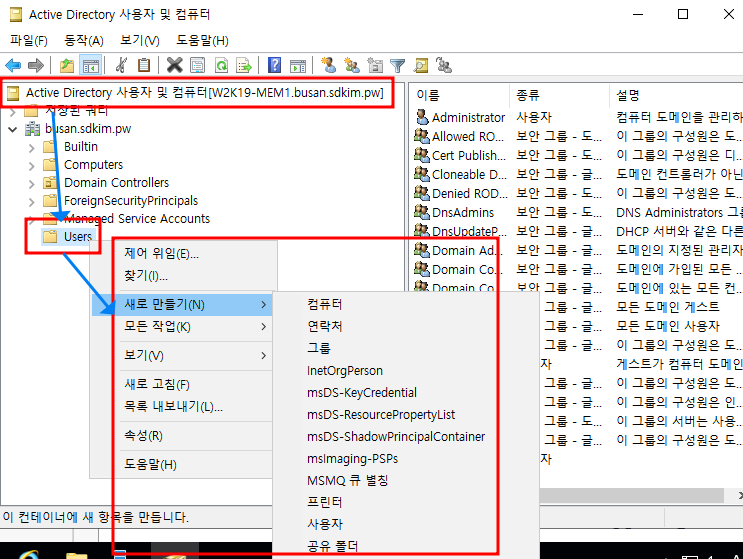Select 프린터 in the New submenu

pos(325,502)
